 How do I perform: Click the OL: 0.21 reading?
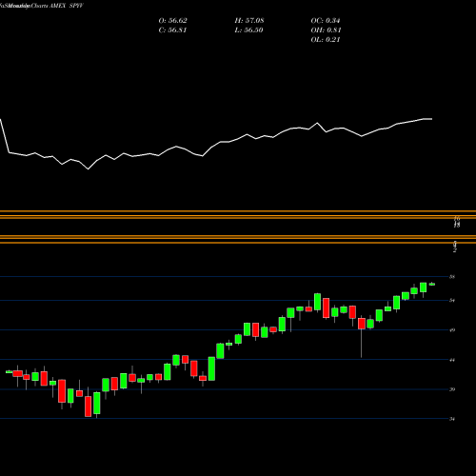click(326, 40)
